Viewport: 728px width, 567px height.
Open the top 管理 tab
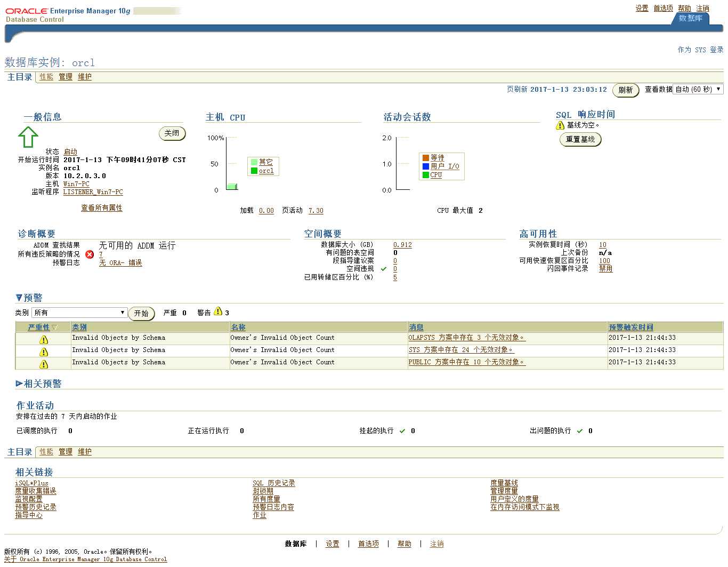66,77
